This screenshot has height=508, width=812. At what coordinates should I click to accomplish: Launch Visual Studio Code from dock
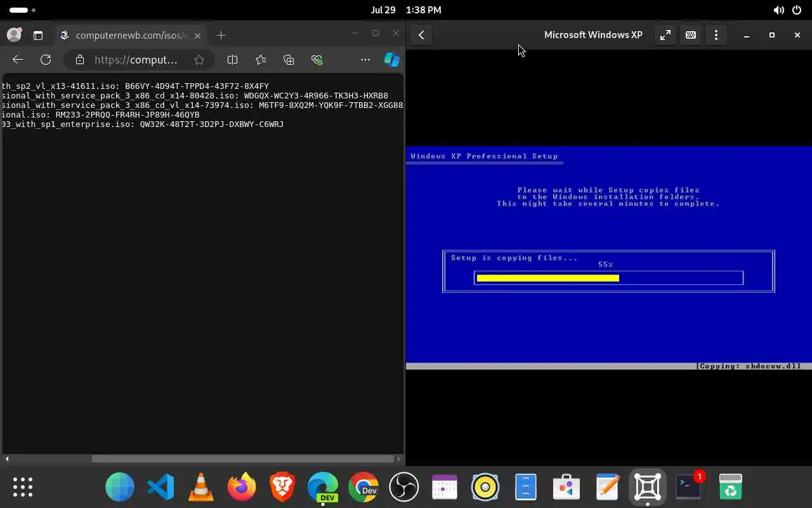[160, 487]
